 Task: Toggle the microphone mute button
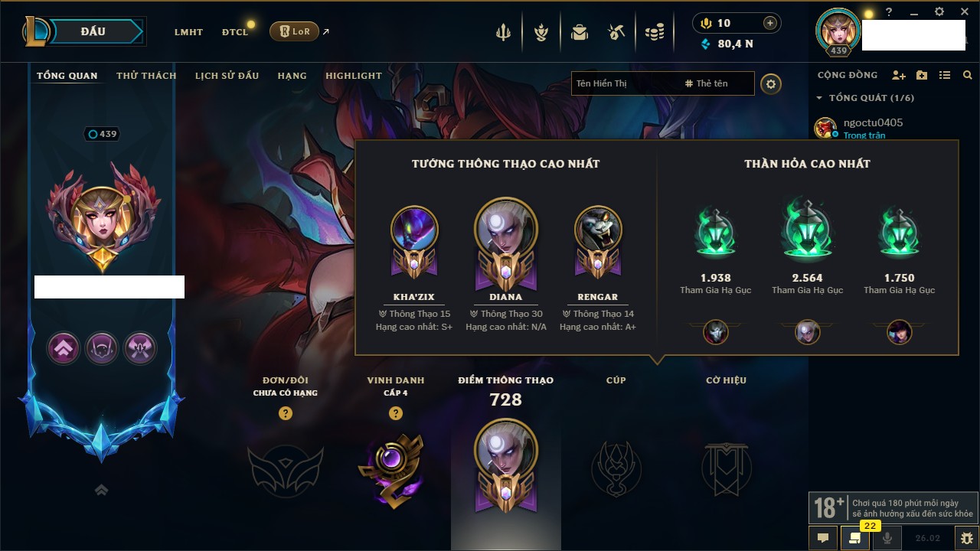(x=887, y=538)
